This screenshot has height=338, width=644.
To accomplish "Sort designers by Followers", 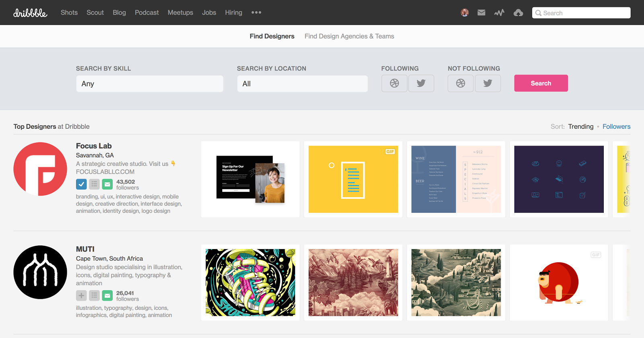I will [x=616, y=126].
